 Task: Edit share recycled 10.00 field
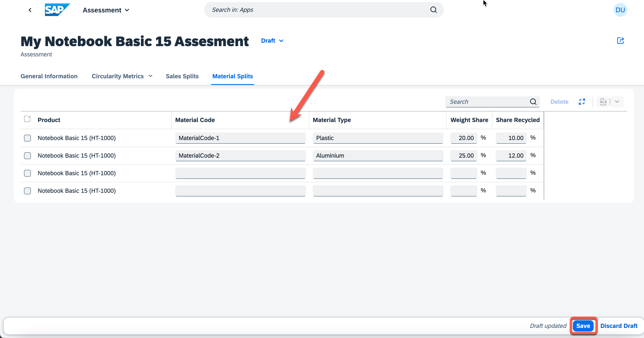click(511, 138)
